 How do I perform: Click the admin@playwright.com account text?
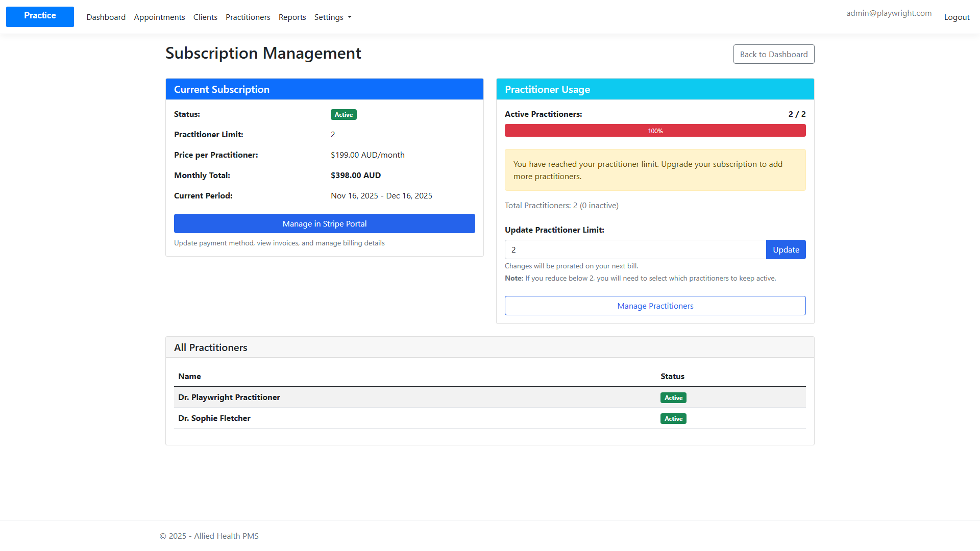coord(889,13)
